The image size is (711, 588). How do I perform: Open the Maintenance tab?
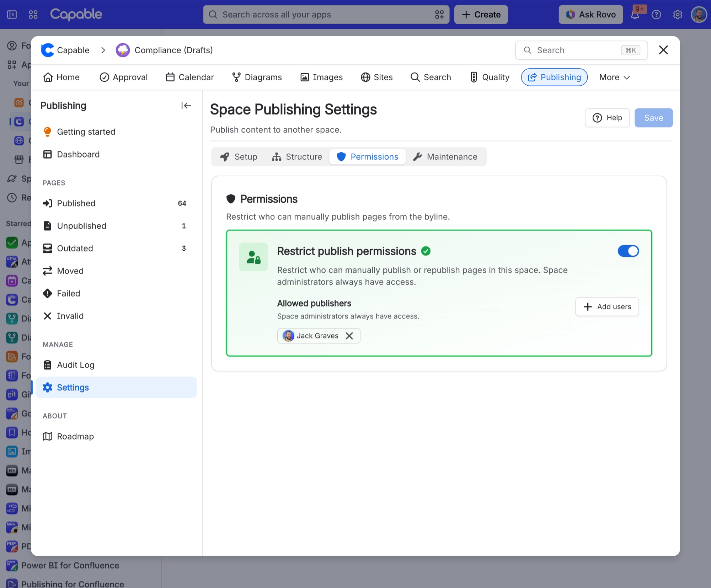pyautogui.click(x=445, y=157)
